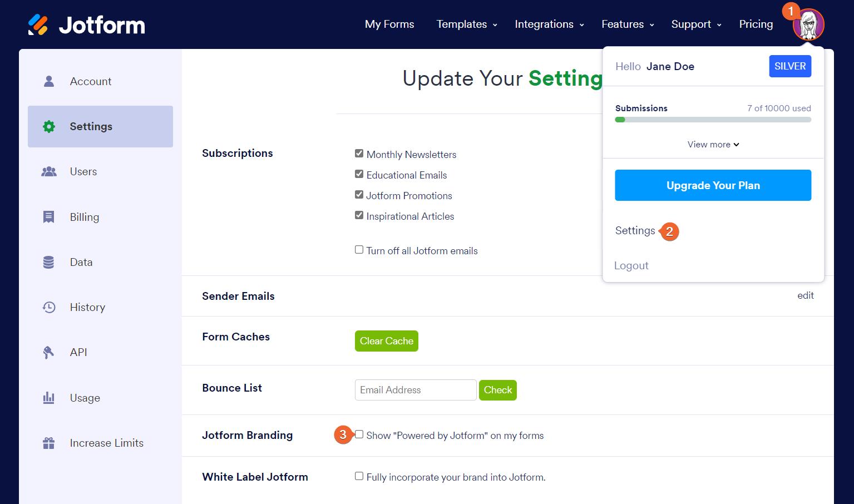Click the "7 of 10000 used" text
The height and width of the screenshot is (504, 854).
779,108
